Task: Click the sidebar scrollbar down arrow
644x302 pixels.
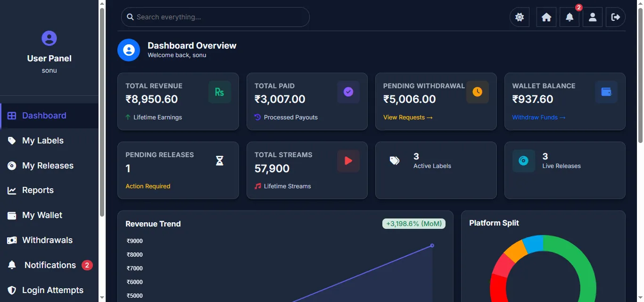Action: tap(102, 298)
